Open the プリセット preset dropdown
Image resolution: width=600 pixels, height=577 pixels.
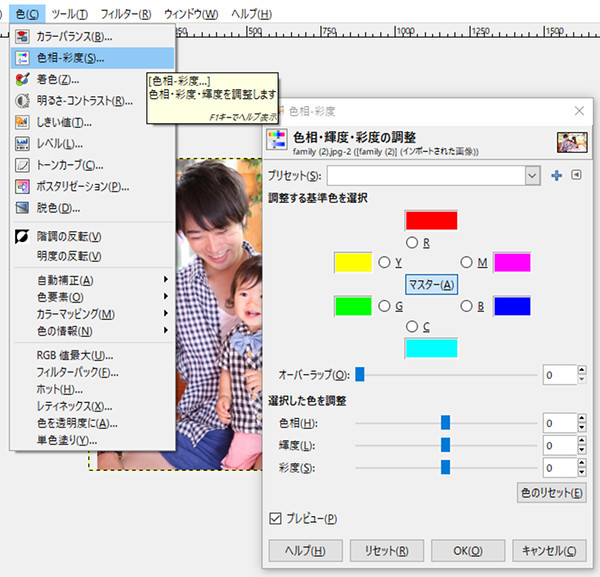pos(532,175)
